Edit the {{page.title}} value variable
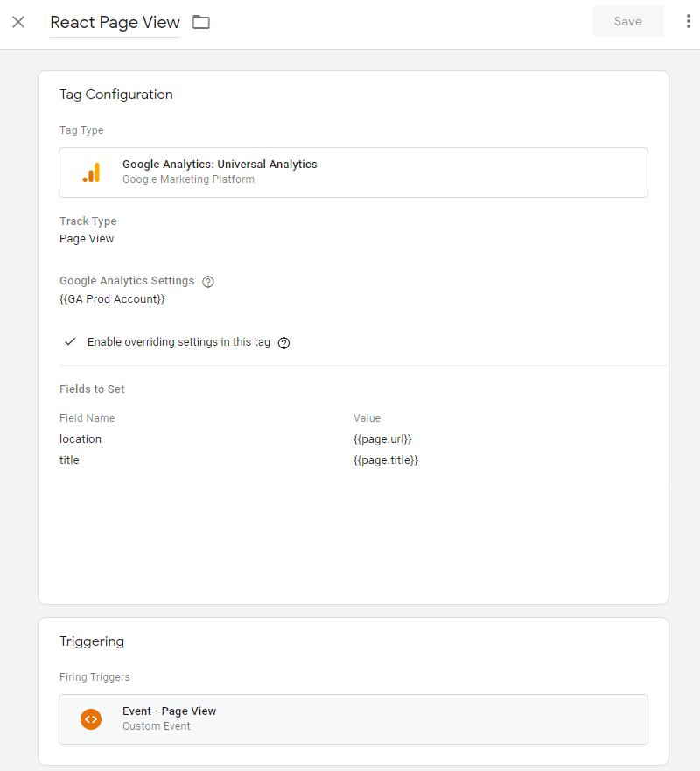Image resolution: width=700 pixels, height=771 pixels. pyautogui.click(x=387, y=459)
